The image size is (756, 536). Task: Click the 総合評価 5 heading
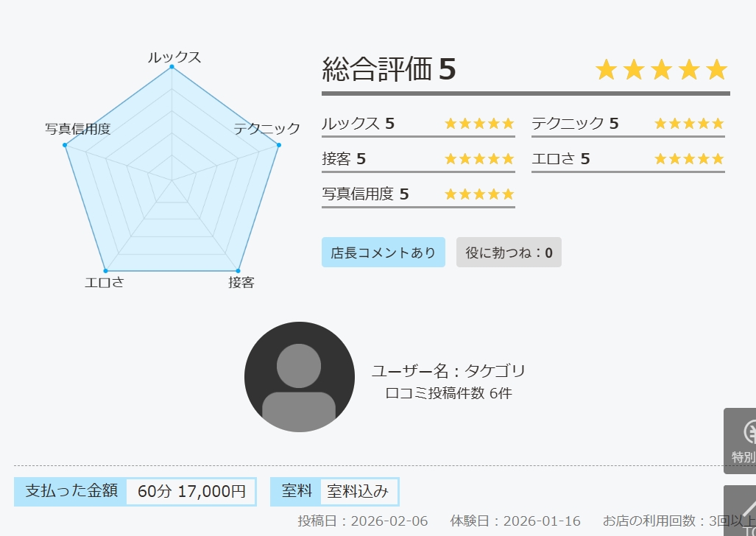pos(389,70)
